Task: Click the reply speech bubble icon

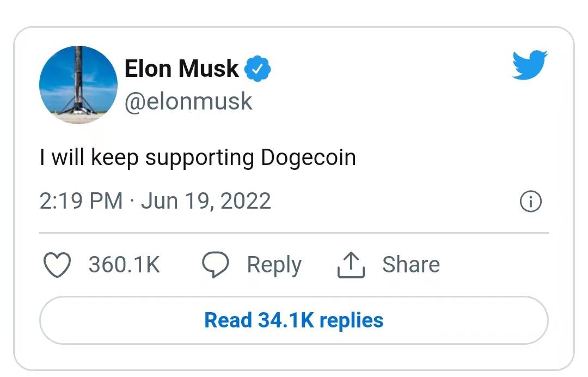Action: pyautogui.click(x=216, y=265)
